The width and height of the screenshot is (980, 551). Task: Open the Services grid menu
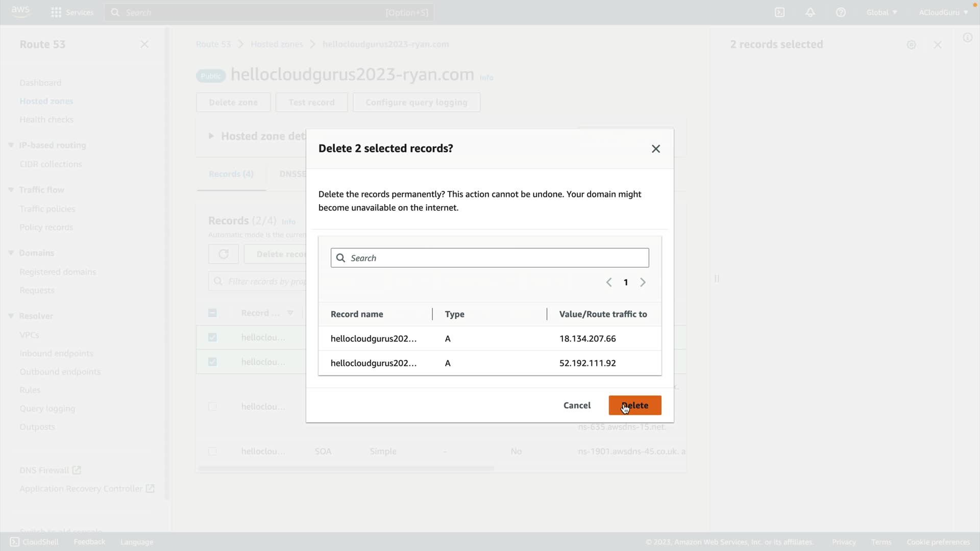(56, 12)
